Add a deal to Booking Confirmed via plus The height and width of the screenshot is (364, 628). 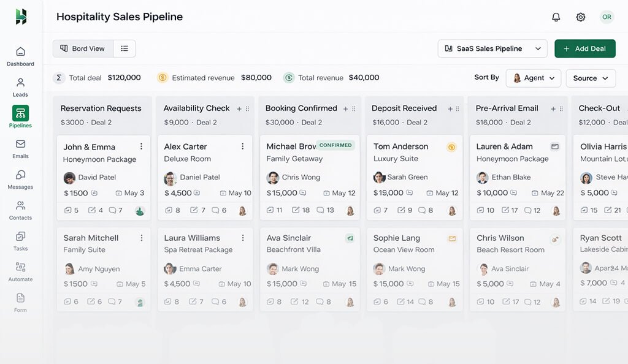345,108
